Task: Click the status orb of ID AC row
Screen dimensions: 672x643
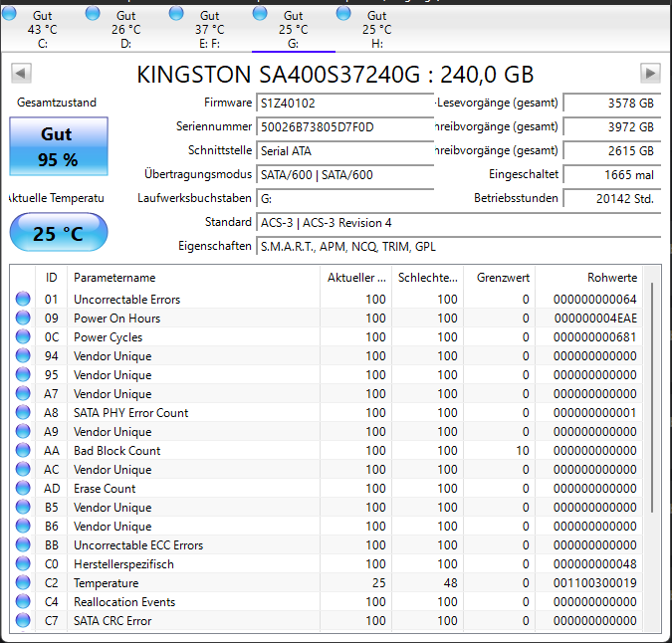Action: [x=23, y=469]
